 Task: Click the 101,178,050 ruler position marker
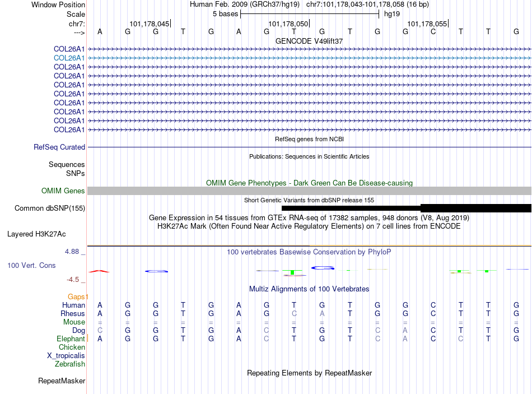[288, 24]
